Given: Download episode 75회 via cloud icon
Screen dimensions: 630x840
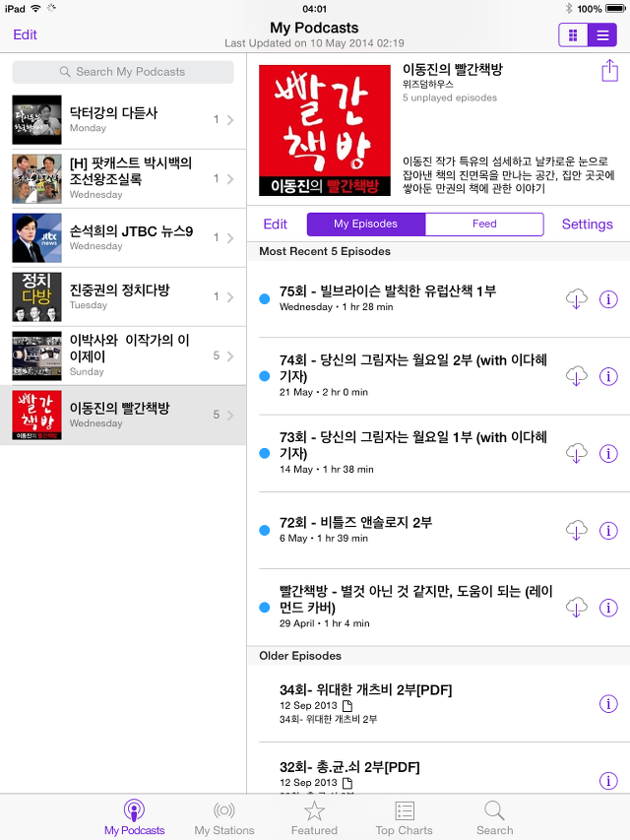Looking at the screenshot, I should click(577, 299).
